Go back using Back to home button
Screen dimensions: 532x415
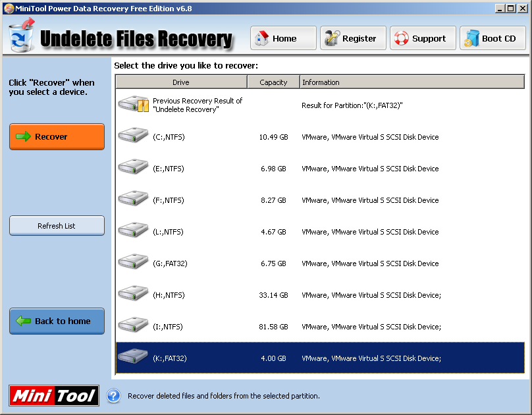(57, 321)
